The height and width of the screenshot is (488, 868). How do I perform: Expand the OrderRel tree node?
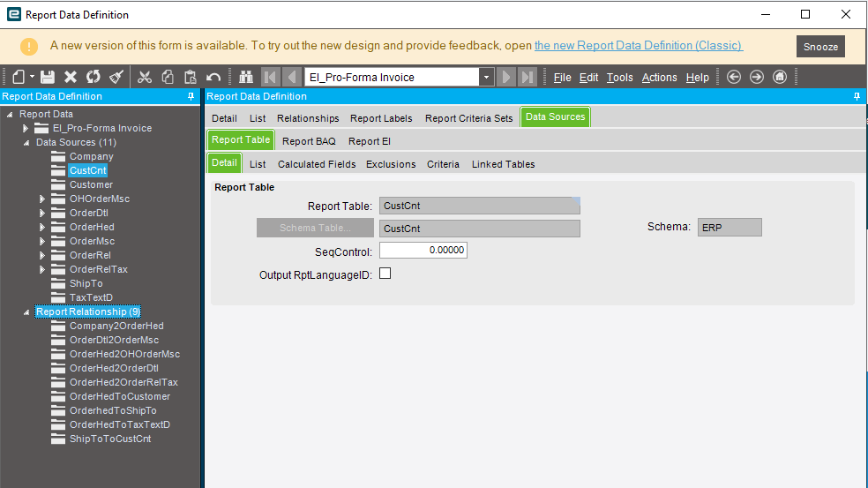tap(42, 255)
